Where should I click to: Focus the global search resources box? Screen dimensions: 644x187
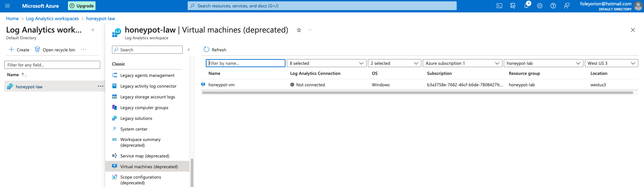322,6
